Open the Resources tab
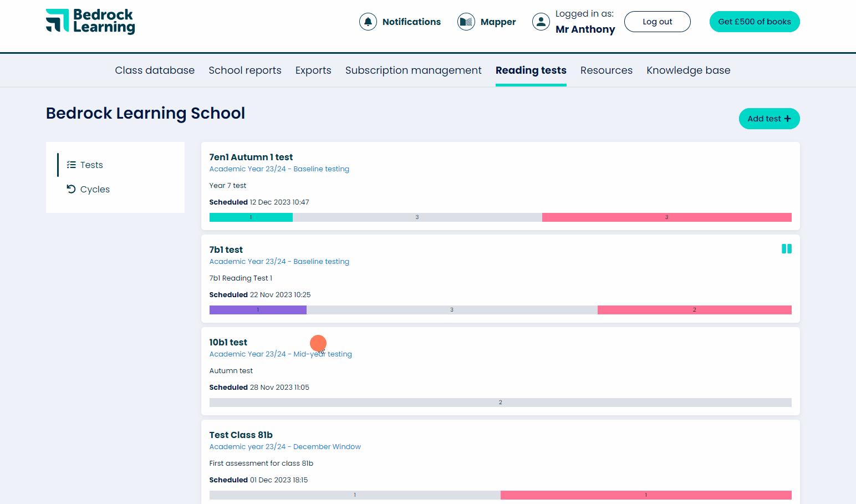 click(x=607, y=70)
